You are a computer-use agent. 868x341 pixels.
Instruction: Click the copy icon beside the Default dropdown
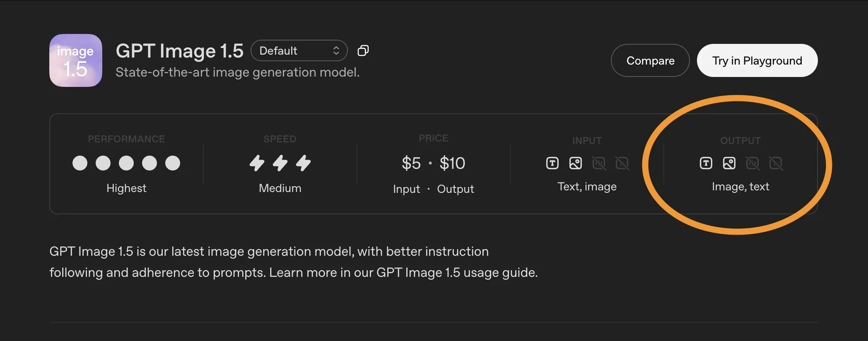click(x=363, y=50)
